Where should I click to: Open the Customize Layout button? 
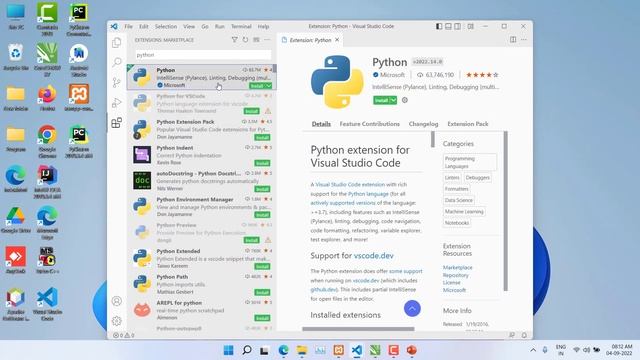pyautogui.click(x=471, y=26)
